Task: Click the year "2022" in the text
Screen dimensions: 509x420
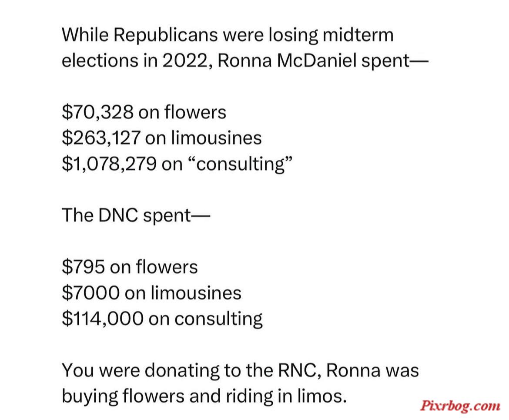Action: coord(187,61)
